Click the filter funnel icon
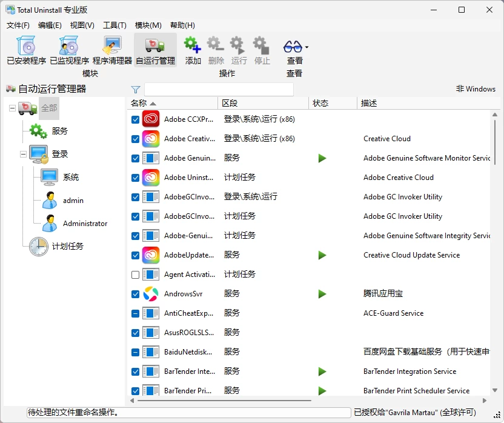Image resolution: width=504 pixels, height=423 pixels. coord(136,90)
